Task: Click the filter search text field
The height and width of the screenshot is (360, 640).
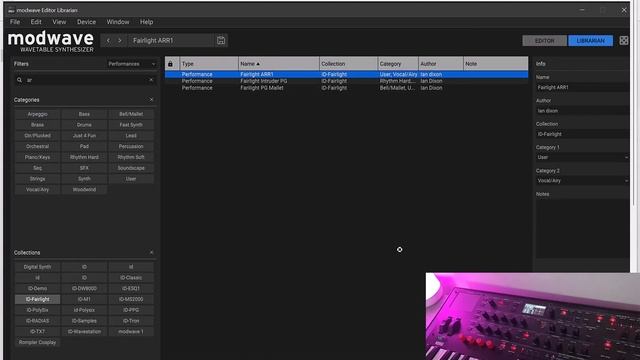Action: pyautogui.click(x=86, y=80)
